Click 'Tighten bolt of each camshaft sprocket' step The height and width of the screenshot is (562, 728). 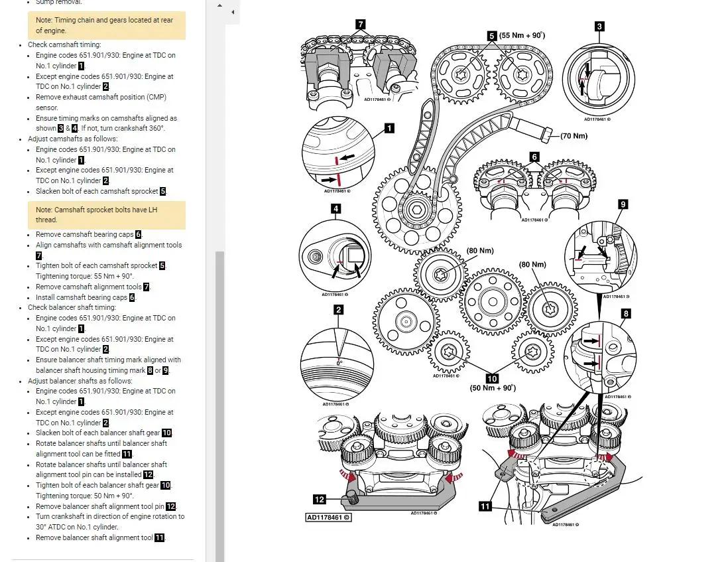point(101,265)
